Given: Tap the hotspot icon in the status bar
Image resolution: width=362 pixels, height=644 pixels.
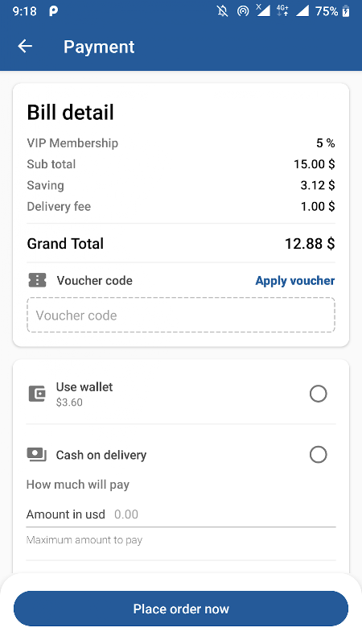Looking at the screenshot, I should (x=243, y=11).
